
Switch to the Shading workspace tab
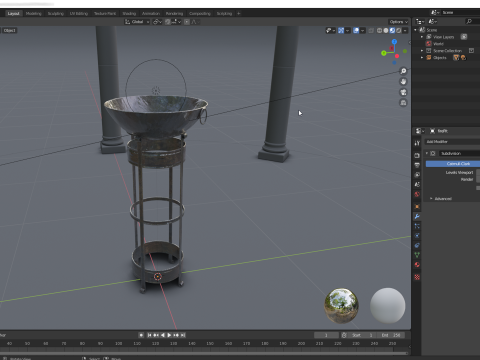(x=129, y=13)
